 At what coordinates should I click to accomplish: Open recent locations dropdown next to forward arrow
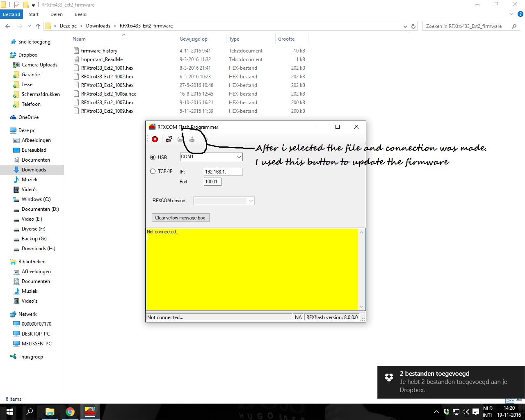(x=30, y=26)
